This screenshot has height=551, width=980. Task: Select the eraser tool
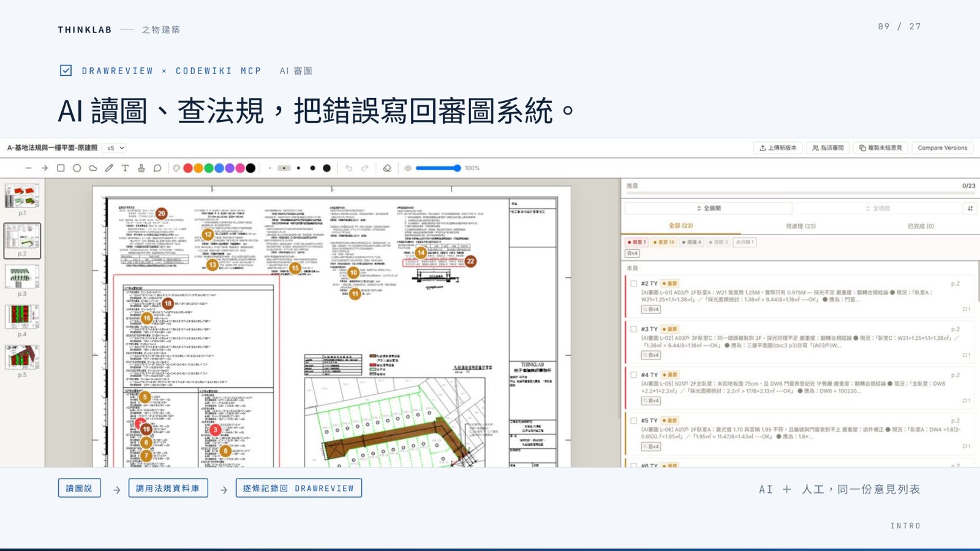[x=387, y=168]
